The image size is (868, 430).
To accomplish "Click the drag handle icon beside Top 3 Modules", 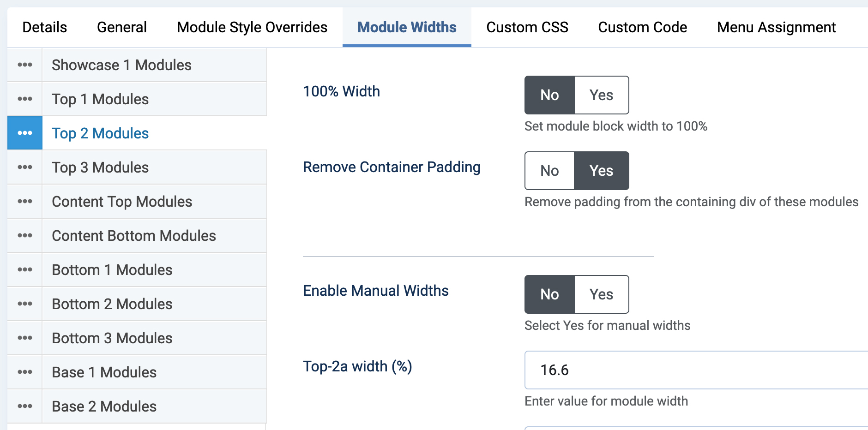I will 24,167.
